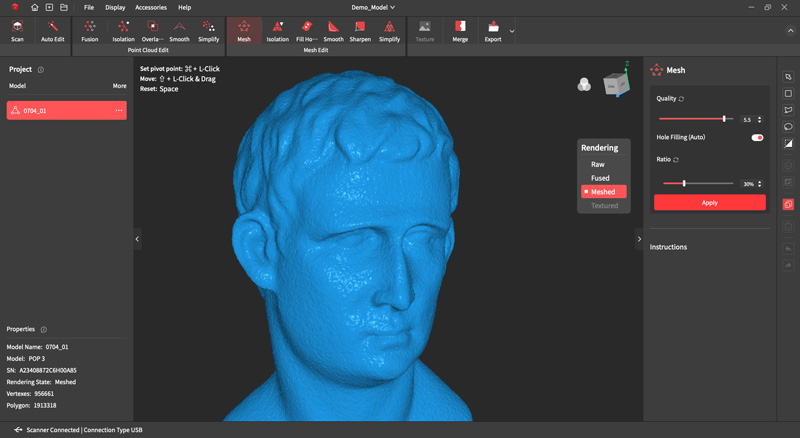Open project folder icon in title bar
Viewport: 800px width, 438px height.
pos(64,7)
